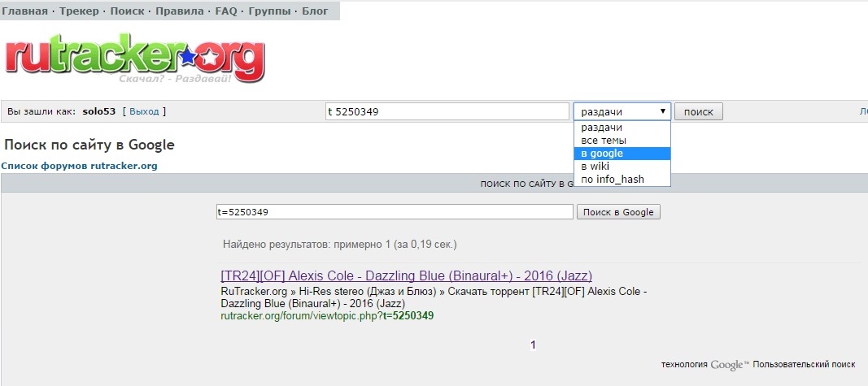Open the Блог menu link
The height and width of the screenshot is (386, 868).
pyautogui.click(x=315, y=11)
